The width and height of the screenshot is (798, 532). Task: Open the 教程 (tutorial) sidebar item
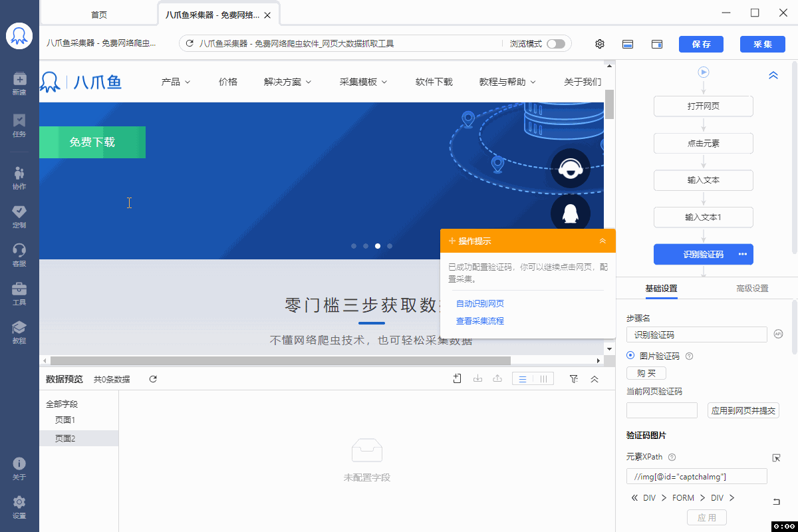[19, 332]
